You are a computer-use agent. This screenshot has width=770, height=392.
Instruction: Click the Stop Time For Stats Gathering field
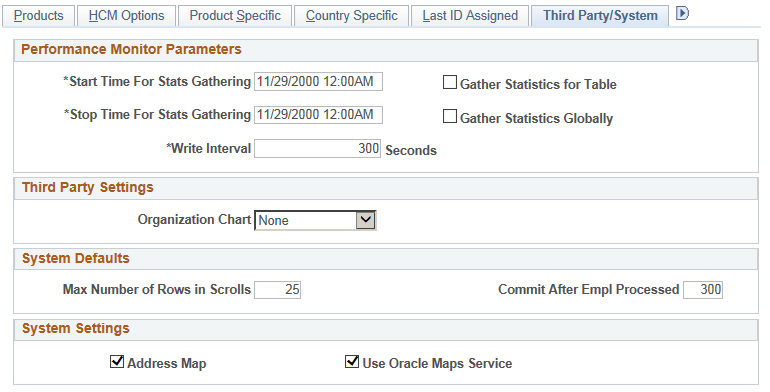(x=318, y=115)
